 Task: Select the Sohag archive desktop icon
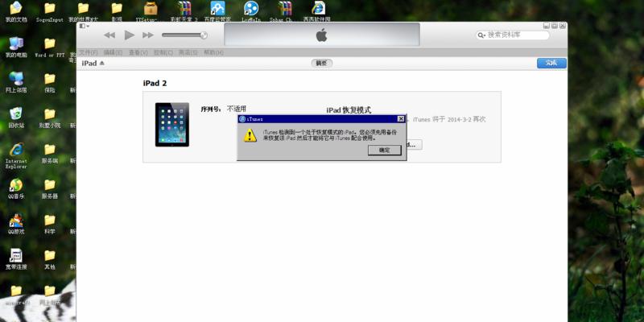coord(285,11)
